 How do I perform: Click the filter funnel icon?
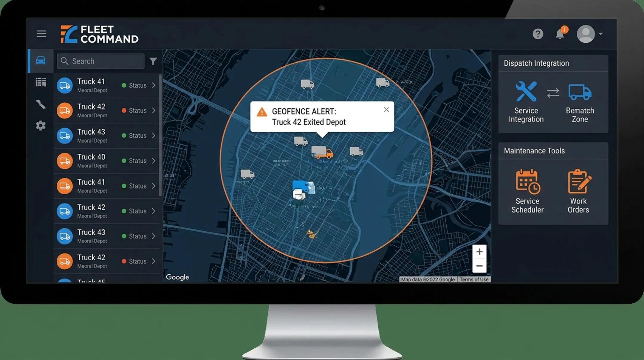click(153, 61)
